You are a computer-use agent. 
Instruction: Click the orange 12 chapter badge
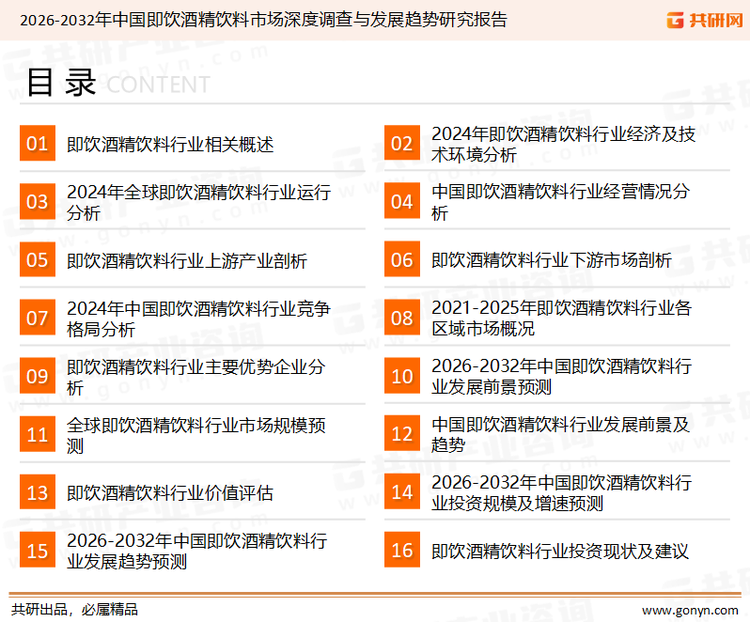(402, 434)
